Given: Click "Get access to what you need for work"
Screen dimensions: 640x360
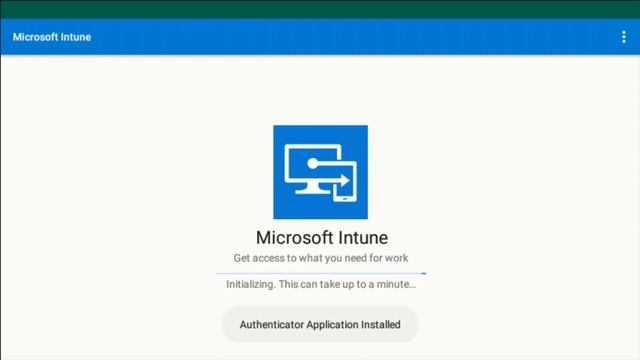Looking at the screenshot, I should tap(321, 258).
